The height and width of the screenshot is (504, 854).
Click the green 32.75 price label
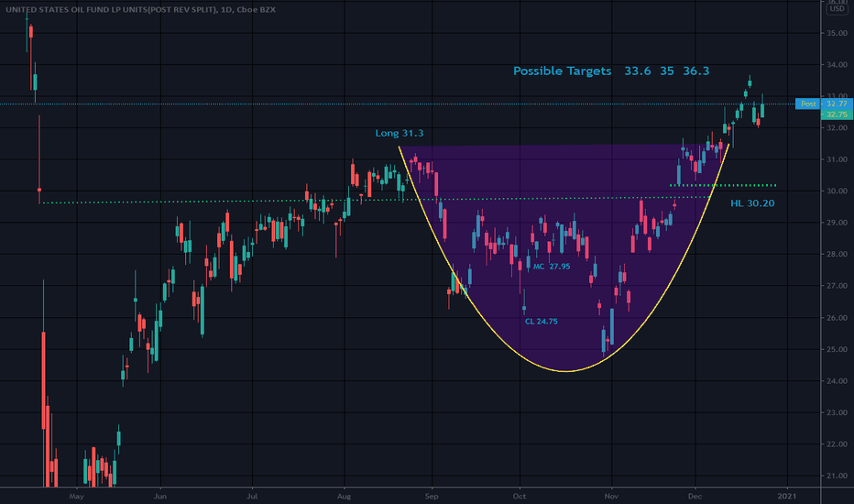click(837, 115)
